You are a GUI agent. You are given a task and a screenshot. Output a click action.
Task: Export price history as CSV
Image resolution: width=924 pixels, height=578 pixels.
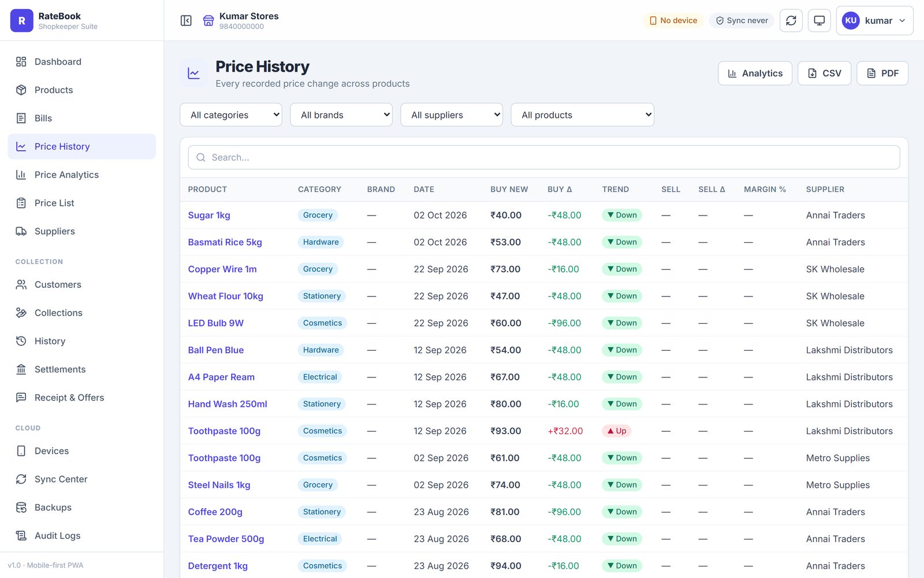tap(824, 73)
